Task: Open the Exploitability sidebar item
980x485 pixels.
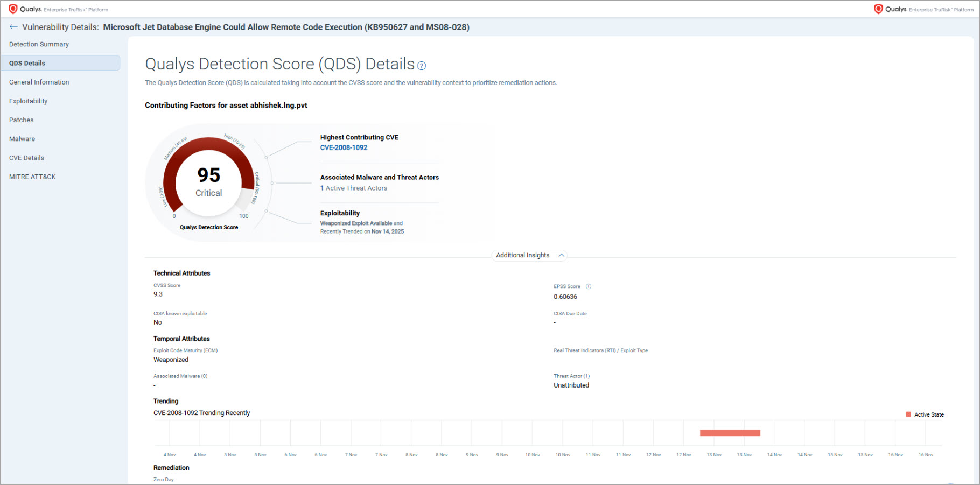Action: (28, 101)
